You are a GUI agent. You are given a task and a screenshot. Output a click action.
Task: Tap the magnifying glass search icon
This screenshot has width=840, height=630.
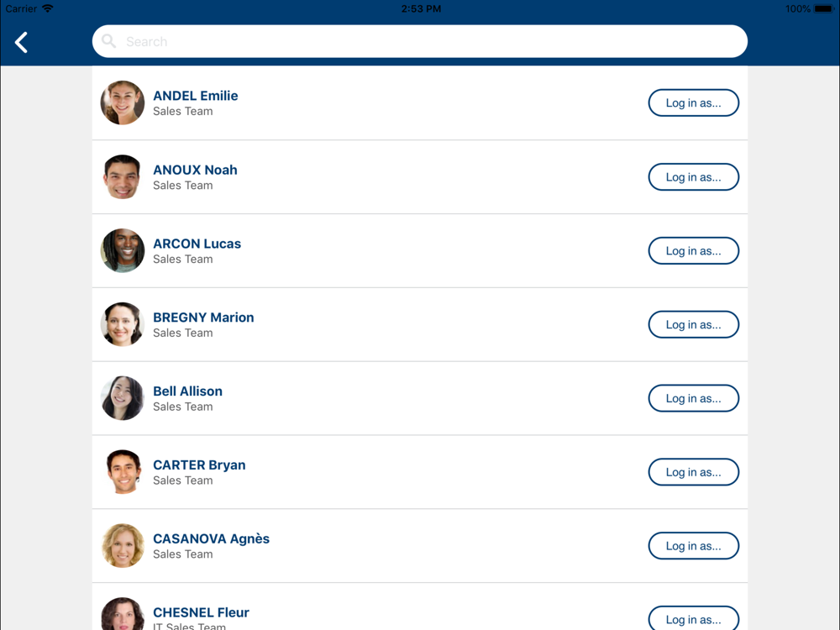pos(108,41)
